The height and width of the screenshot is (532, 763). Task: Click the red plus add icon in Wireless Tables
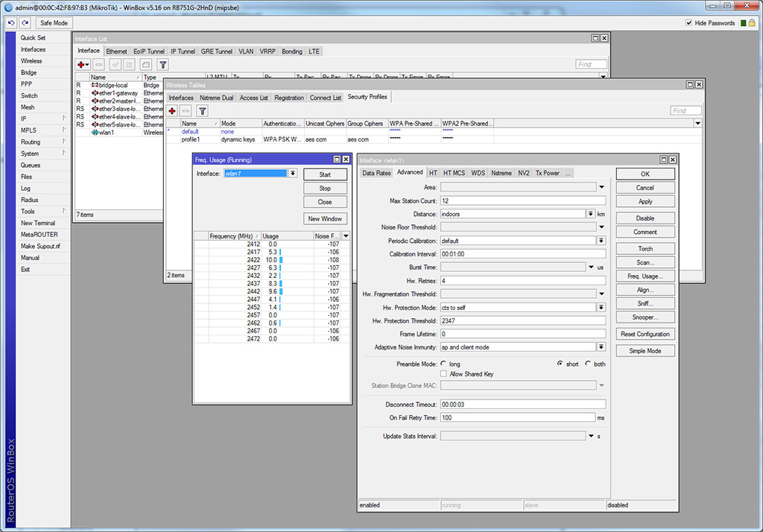[172, 111]
